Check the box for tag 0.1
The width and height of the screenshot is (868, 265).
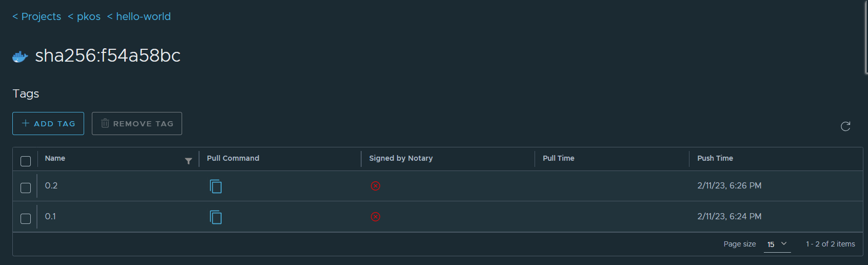tap(26, 219)
